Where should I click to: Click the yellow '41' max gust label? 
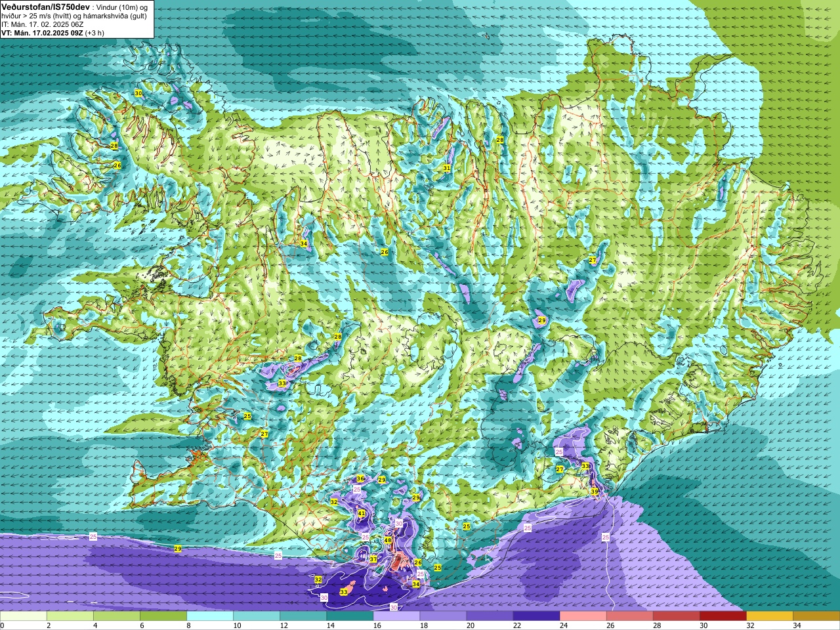coord(362,513)
